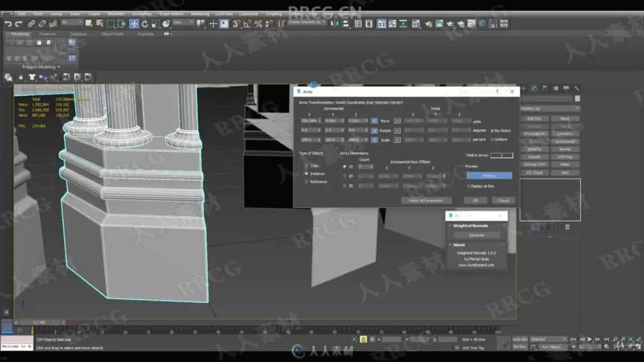Open the Select by Name tool
Screen dimensions: 644x362
tap(99, 24)
